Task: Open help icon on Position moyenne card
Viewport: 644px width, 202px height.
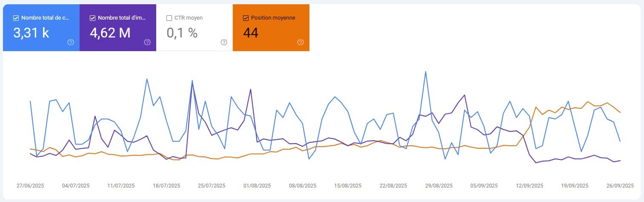Action: (301, 42)
